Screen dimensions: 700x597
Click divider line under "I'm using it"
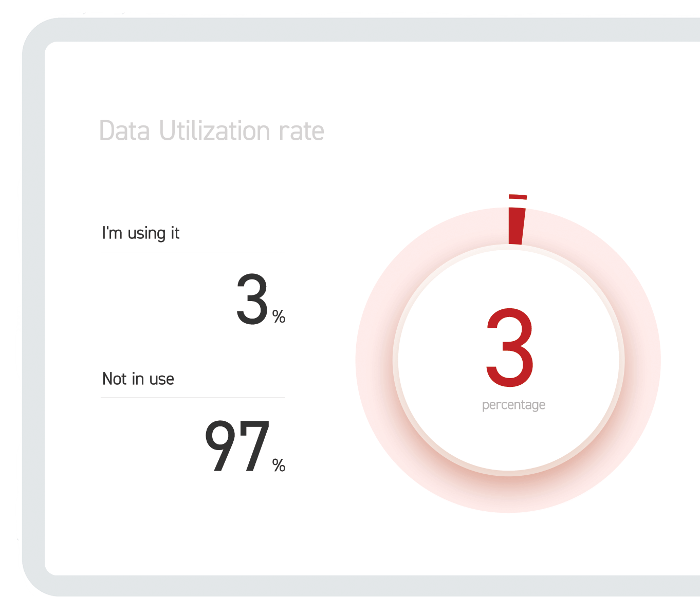(x=193, y=252)
